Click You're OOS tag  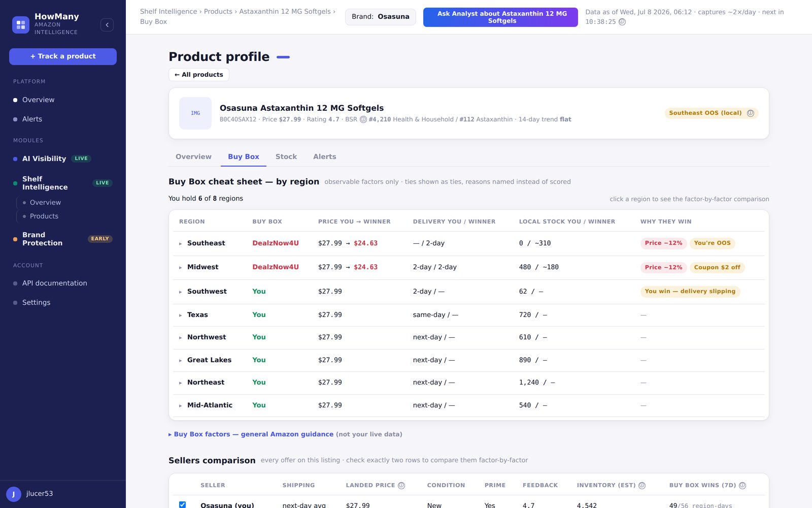click(712, 243)
